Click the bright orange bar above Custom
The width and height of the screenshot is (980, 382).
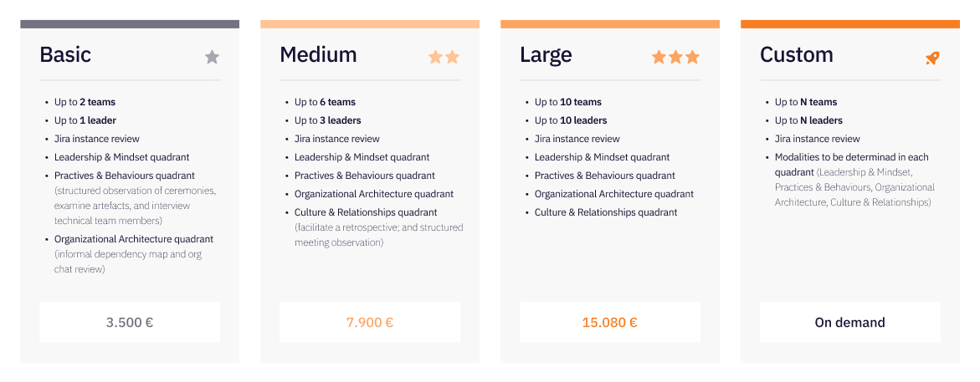click(x=850, y=23)
